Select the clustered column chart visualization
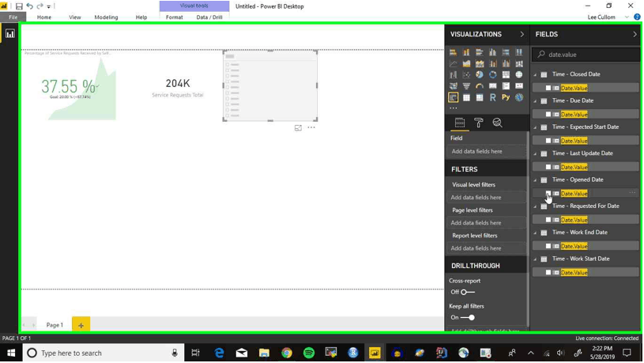 492,52
